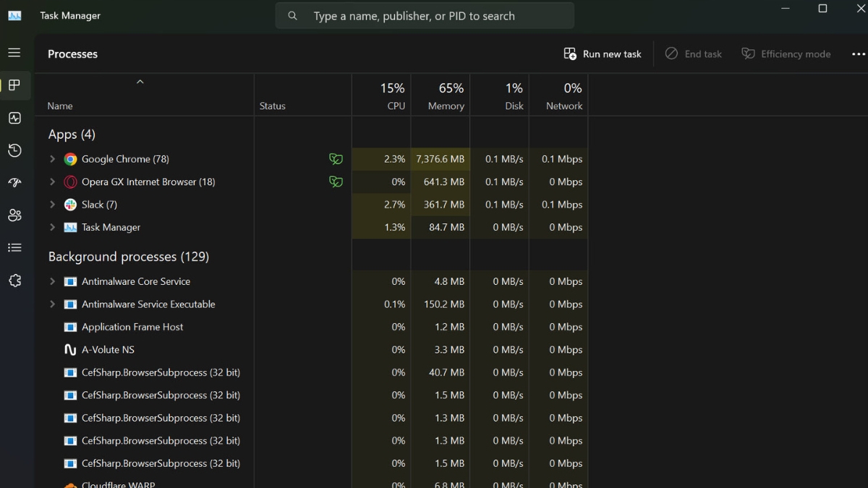Sort by the Name column header
Screen dimensions: 868x488
point(60,106)
